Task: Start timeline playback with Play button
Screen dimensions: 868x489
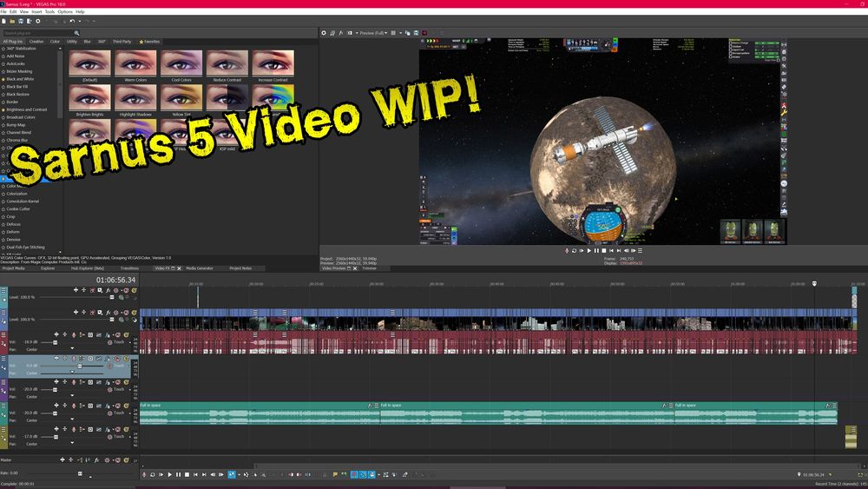Action: point(170,474)
